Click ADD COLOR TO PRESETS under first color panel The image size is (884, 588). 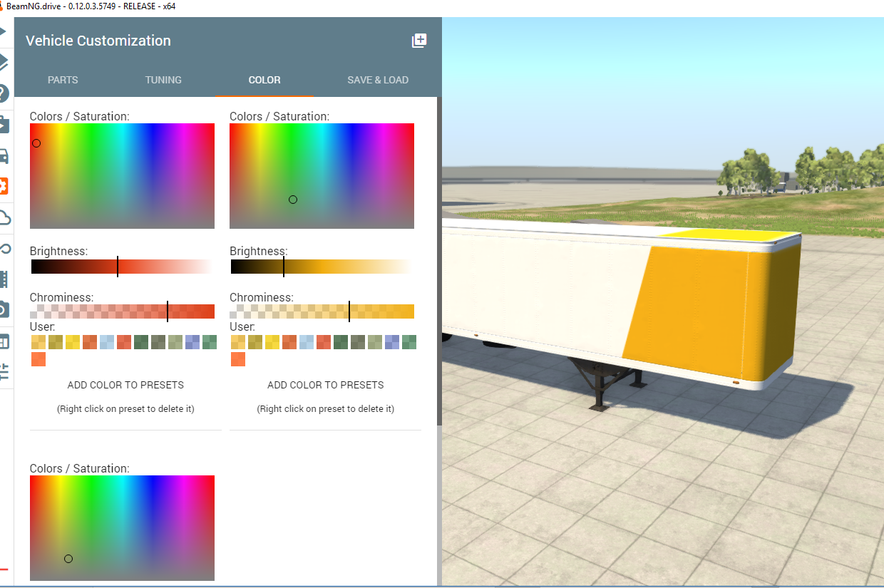coord(125,385)
